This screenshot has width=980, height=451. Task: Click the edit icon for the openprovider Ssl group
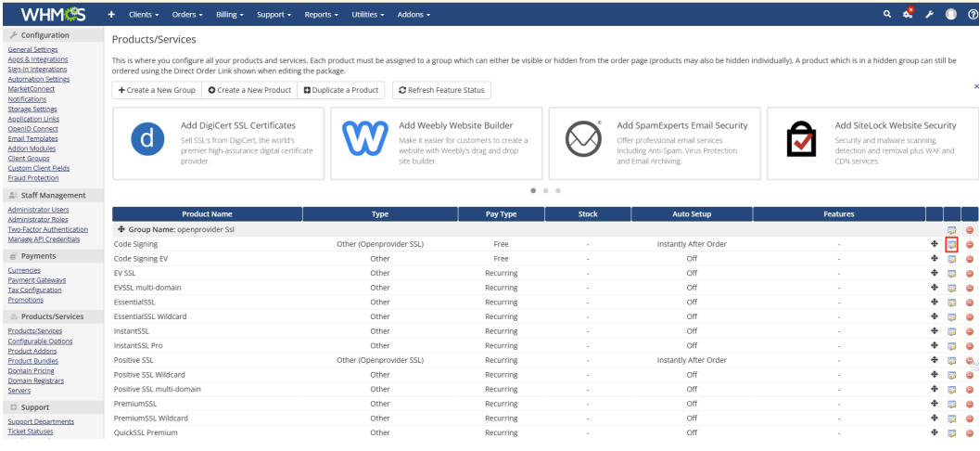click(x=952, y=230)
